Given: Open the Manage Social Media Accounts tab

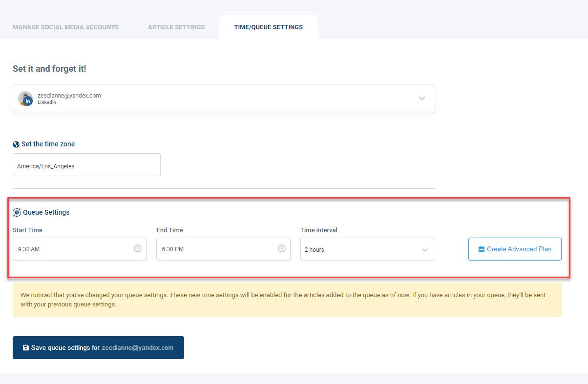Looking at the screenshot, I should click(65, 27).
